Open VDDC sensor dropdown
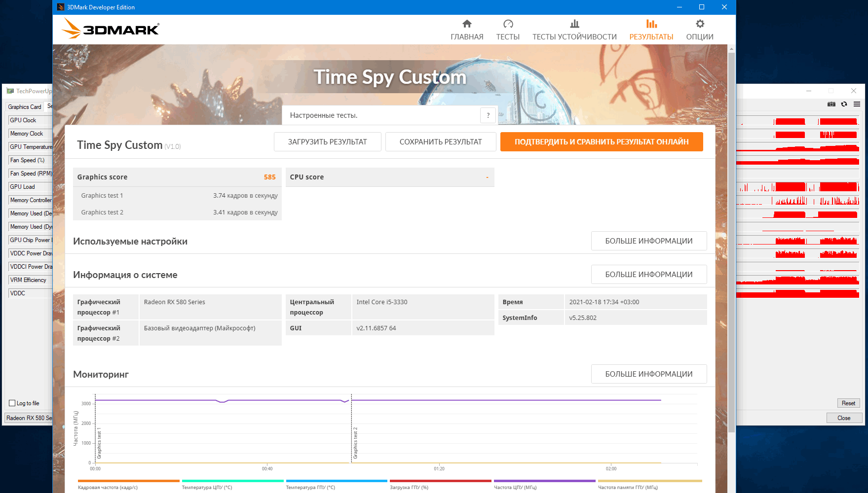Image resolution: width=868 pixels, height=493 pixels. click(x=31, y=293)
